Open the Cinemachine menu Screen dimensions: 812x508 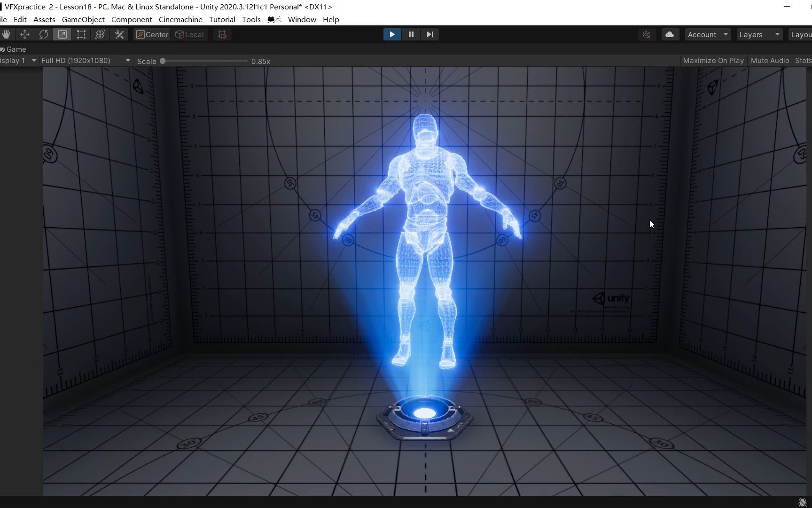180,19
